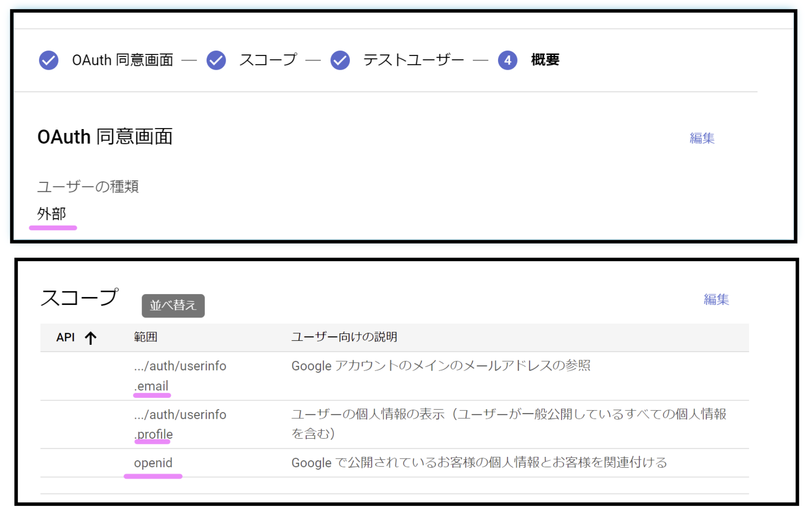Click the テストユーザー step checkmark icon
This screenshot has width=812, height=511.
[340, 60]
